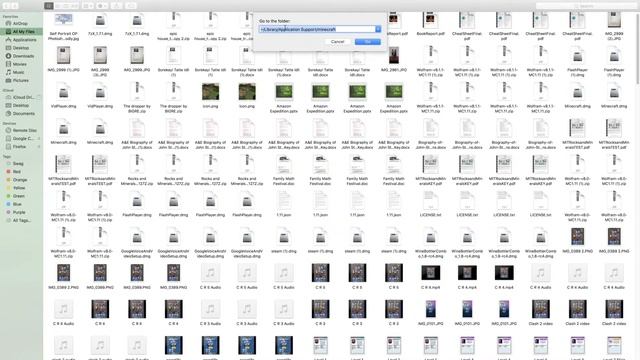Screen dimensions: 640x360
Task: Eject the Firefox volume
Action: point(39,147)
